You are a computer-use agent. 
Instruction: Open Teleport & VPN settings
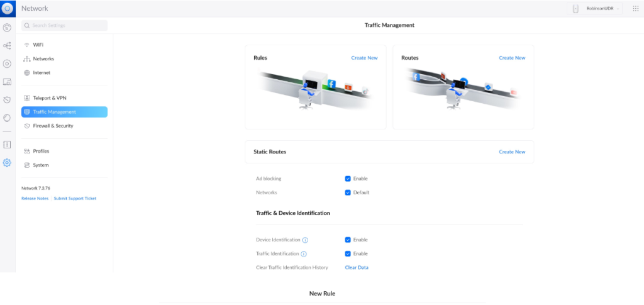point(49,98)
